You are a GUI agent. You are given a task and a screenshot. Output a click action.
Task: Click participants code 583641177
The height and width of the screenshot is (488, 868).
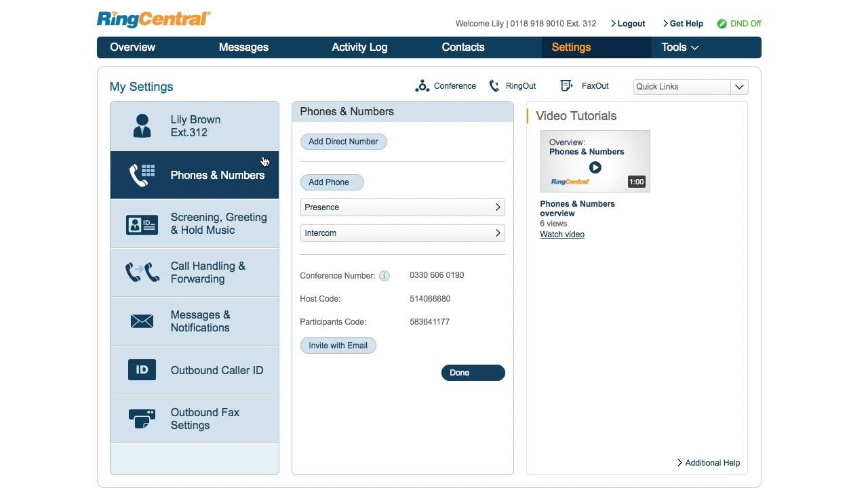coord(430,322)
